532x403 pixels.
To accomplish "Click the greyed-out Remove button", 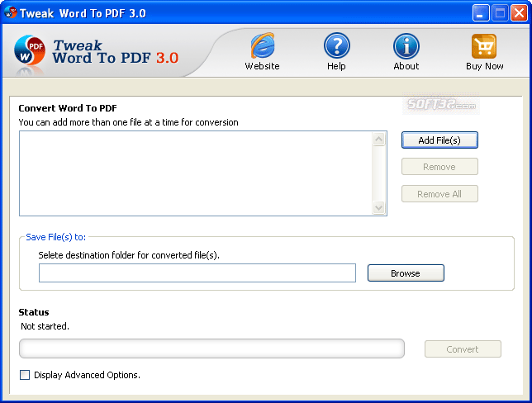I will pyautogui.click(x=439, y=167).
